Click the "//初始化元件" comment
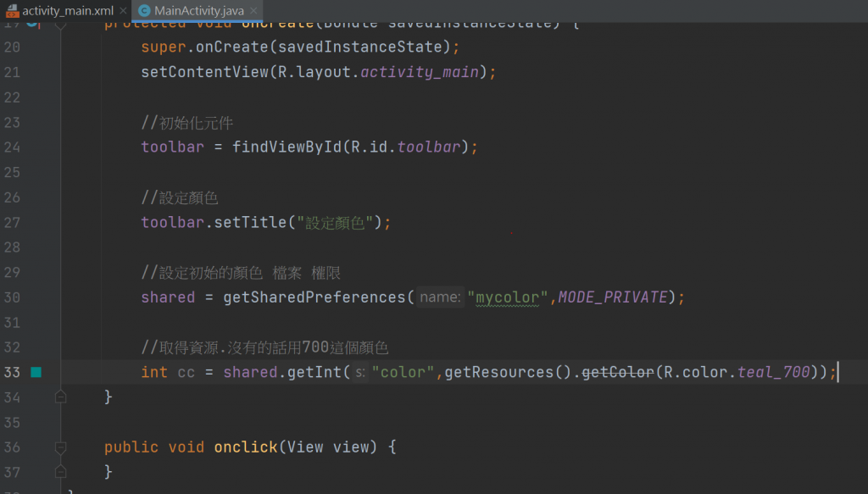This screenshot has height=494, width=868. [187, 122]
